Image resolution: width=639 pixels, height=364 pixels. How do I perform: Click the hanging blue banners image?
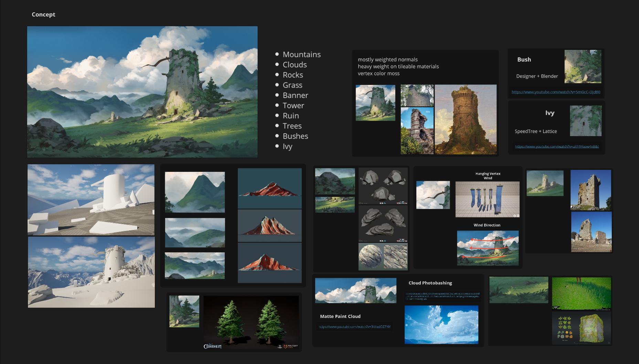click(487, 199)
